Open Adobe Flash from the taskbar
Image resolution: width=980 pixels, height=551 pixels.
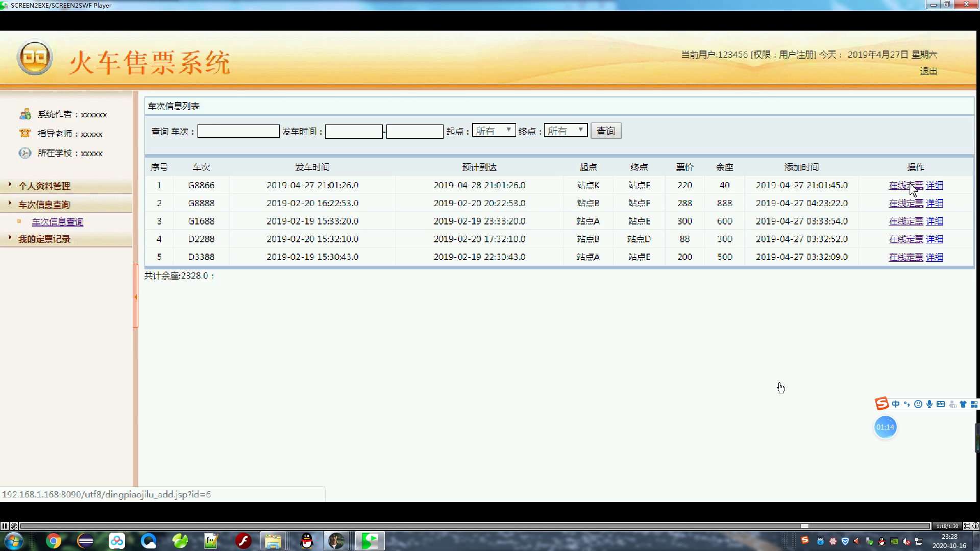tap(243, 541)
